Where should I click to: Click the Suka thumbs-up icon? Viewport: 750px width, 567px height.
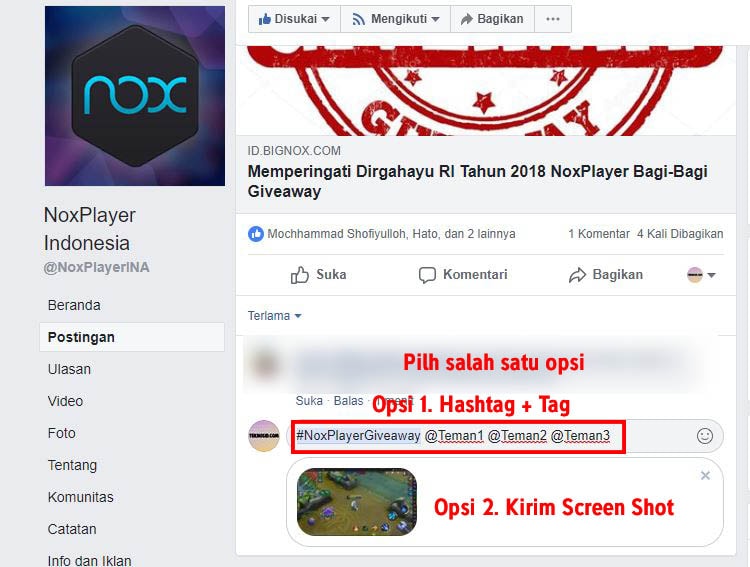pyautogui.click(x=300, y=275)
